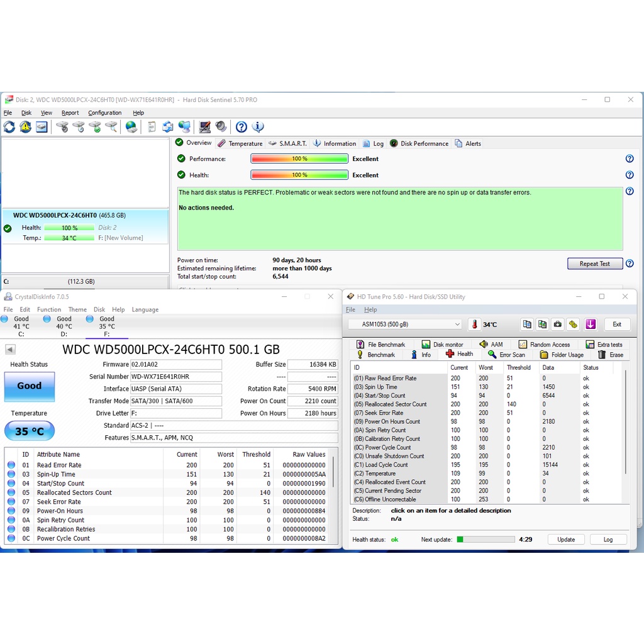This screenshot has height=644, width=644.
Task: Click the thermometer icon in HD Tune
Action: click(474, 325)
